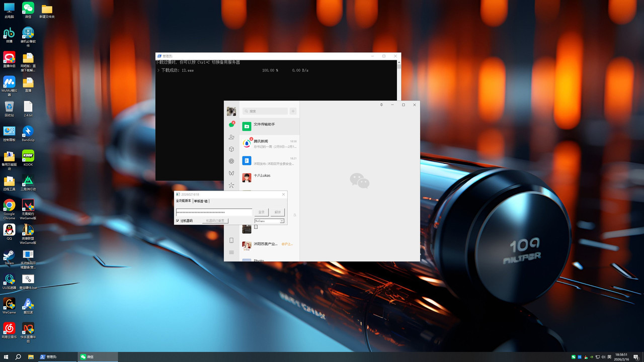Screen dimensions: 644x362
Task: Switch to the 全功能版本 tab
Action: (183, 201)
